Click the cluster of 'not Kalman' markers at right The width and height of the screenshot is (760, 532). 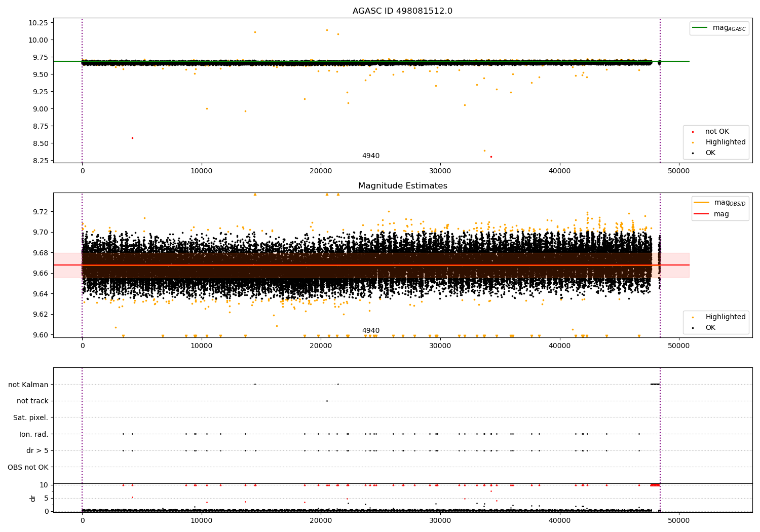(655, 384)
